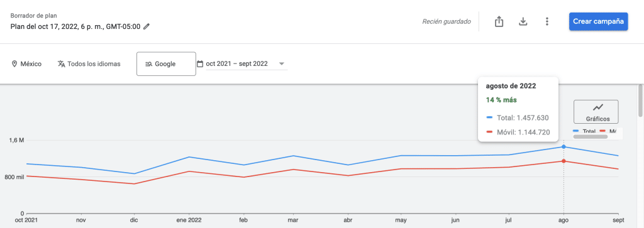This screenshot has width=644, height=228.
Task: Download the plan with the download icon
Action: click(x=523, y=21)
